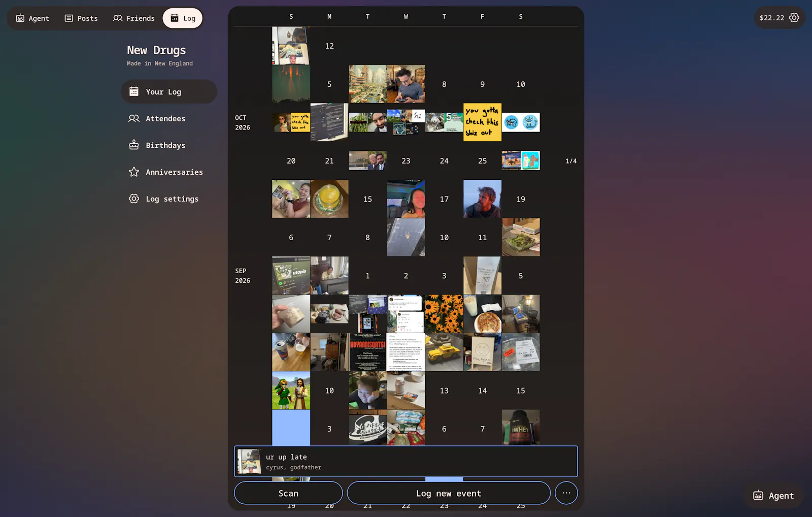The height and width of the screenshot is (517, 812).
Task: Open Log settings
Action: 169,199
